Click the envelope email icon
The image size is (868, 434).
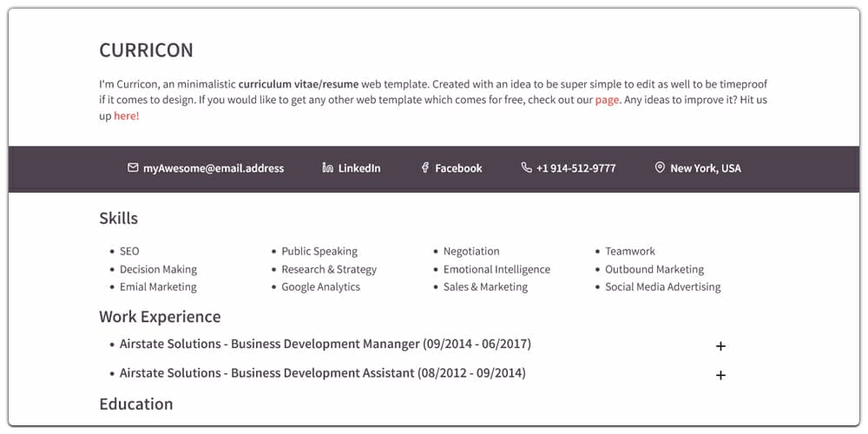133,168
